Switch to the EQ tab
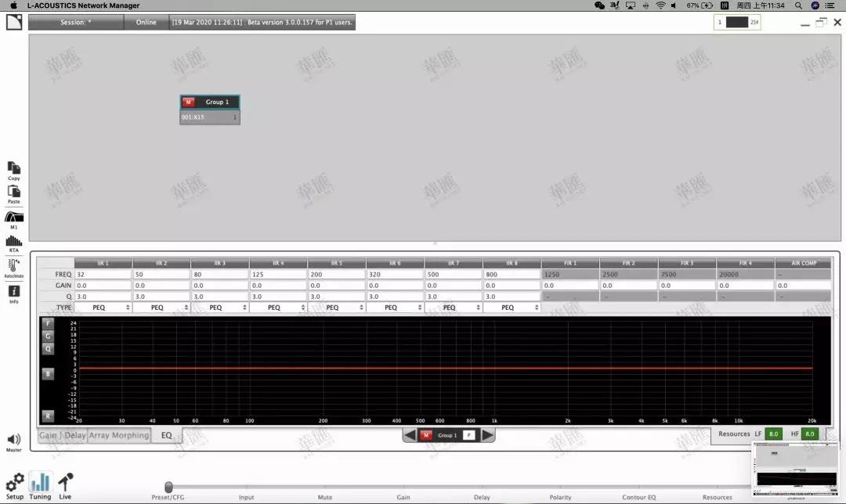The image size is (846, 504). (x=167, y=435)
